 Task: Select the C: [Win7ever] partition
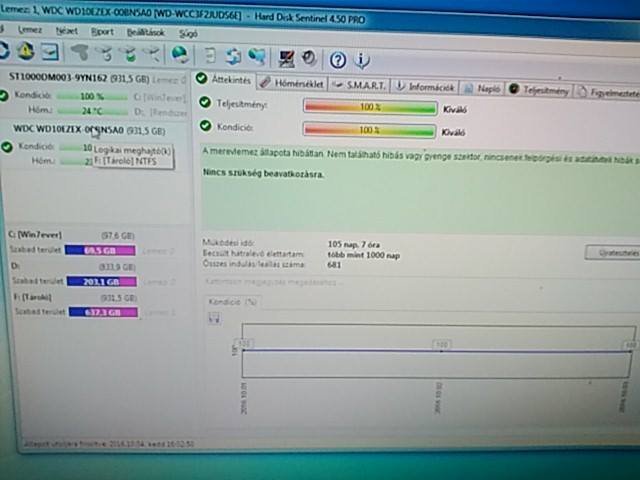[x=35, y=235]
